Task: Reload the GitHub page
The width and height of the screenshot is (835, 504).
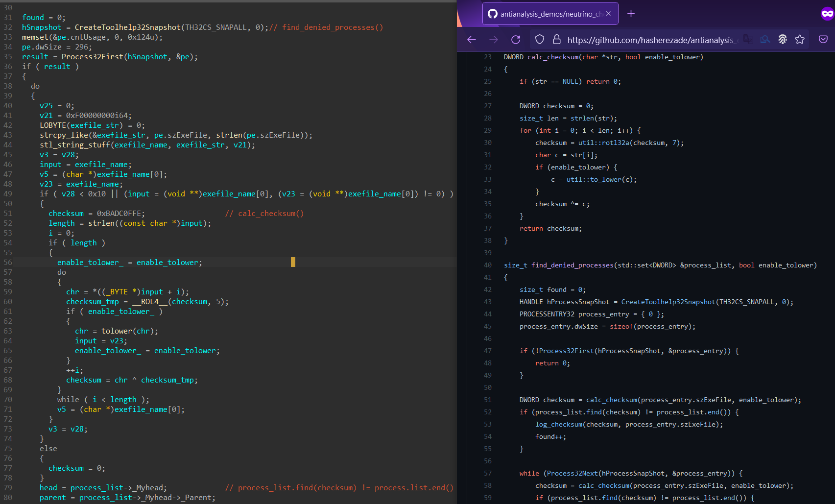Action: pyautogui.click(x=515, y=40)
